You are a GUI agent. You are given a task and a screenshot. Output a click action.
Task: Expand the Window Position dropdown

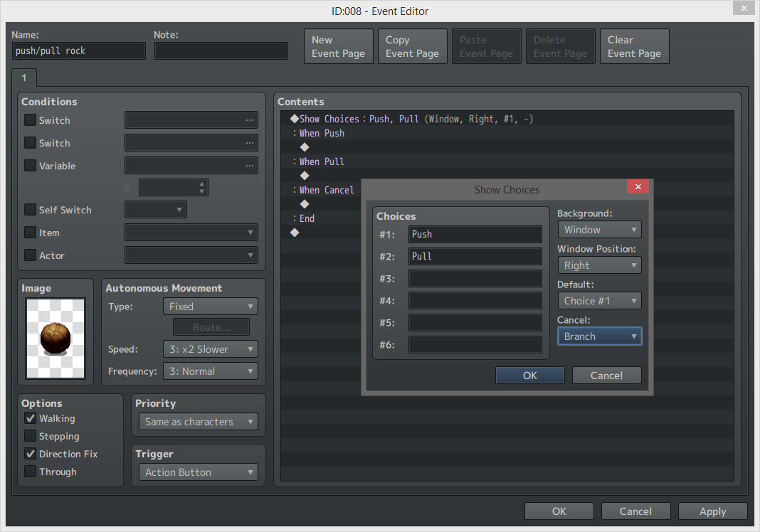[599, 265]
